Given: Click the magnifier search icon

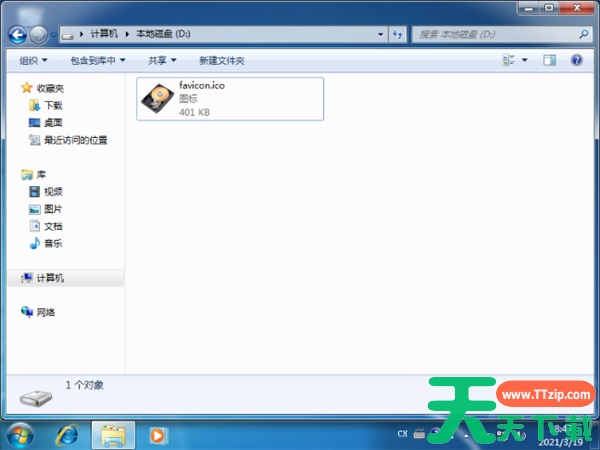Looking at the screenshot, I should [x=584, y=34].
